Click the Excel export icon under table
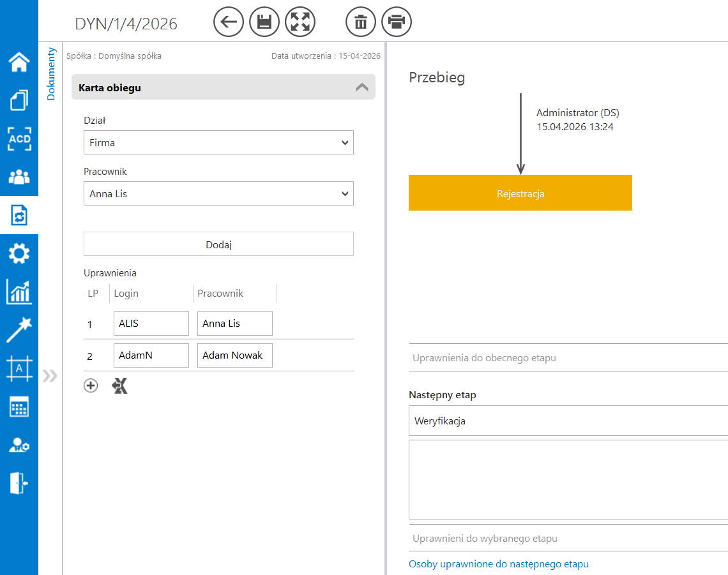This screenshot has height=575, width=728. coord(119,385)
